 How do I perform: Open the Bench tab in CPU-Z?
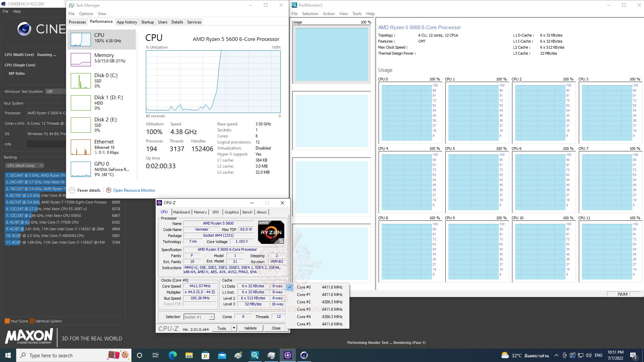pyautogui.click(x=247, y=212)
